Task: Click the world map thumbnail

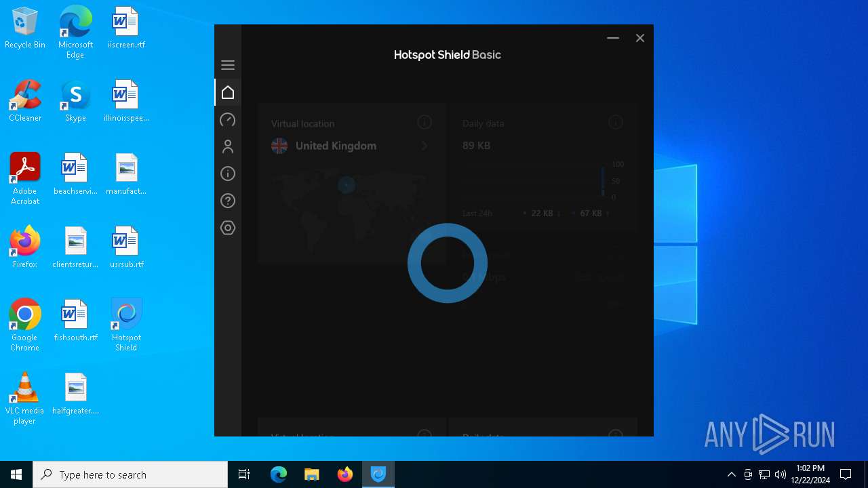Action: [351, 211]
